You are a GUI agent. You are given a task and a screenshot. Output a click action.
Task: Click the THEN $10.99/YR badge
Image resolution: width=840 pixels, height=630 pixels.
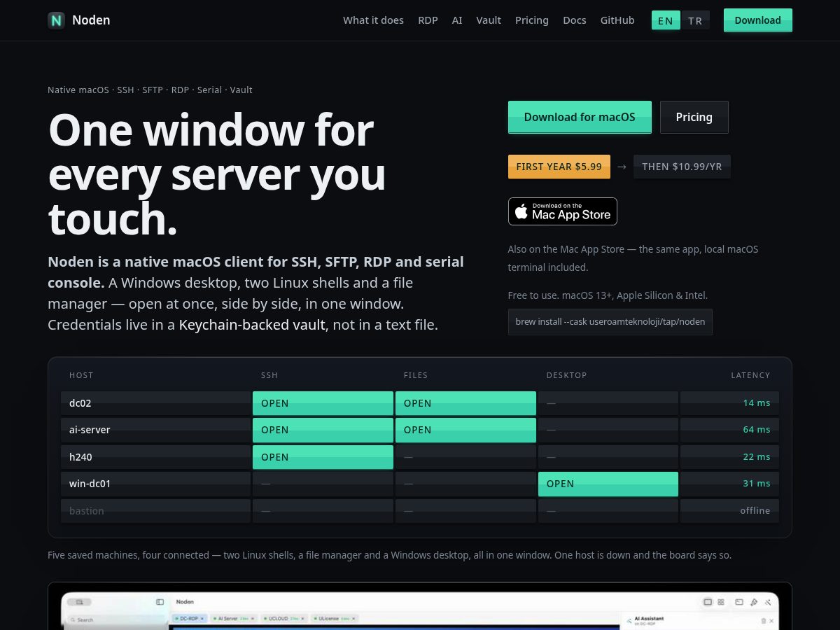coord(682,167)
